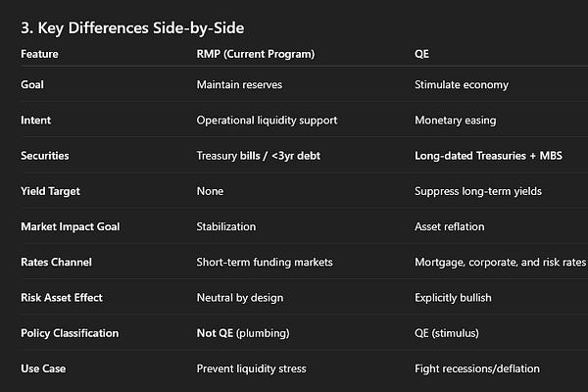Click the "Market Impact Goal" row label
This screenshot has height=392, width=588.
point(69,226)
